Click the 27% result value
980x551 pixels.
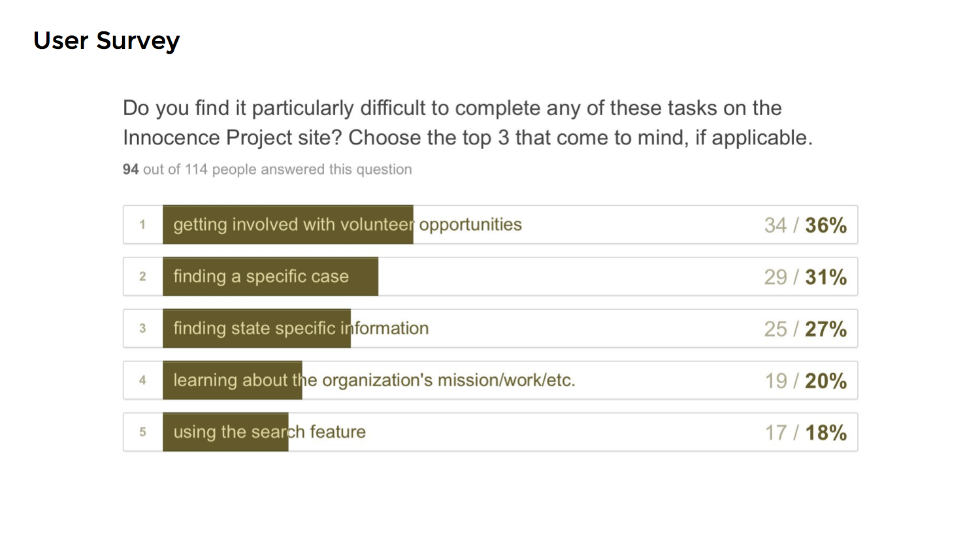click(x=826, y=329)
